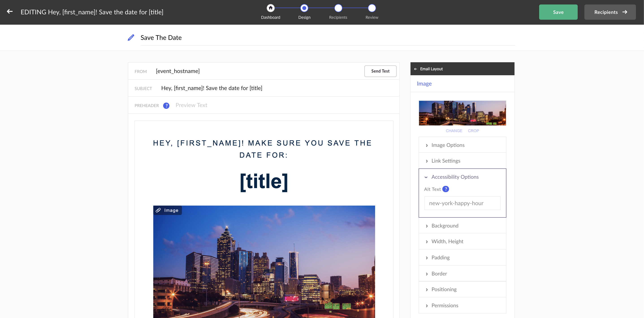Click the green Save button
This screenshot has width=644, height=318.
coord(558,12)
